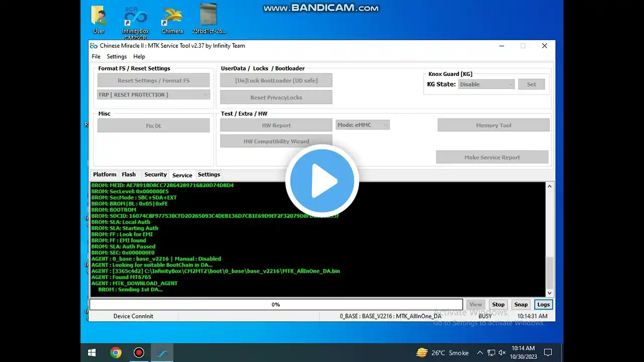This screenshot has width=644, height=362.
Task: Open the taskbar clock showing 10:14 AM
Action: (524, 352)
